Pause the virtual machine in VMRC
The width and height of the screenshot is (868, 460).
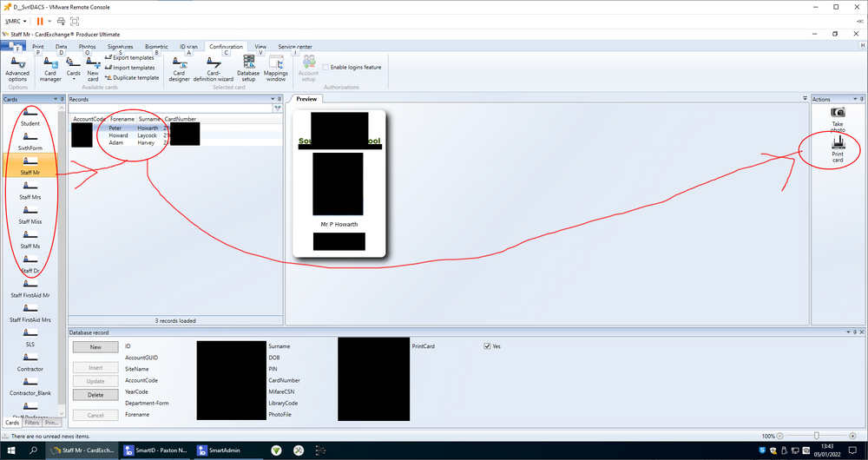click(40, 21)
